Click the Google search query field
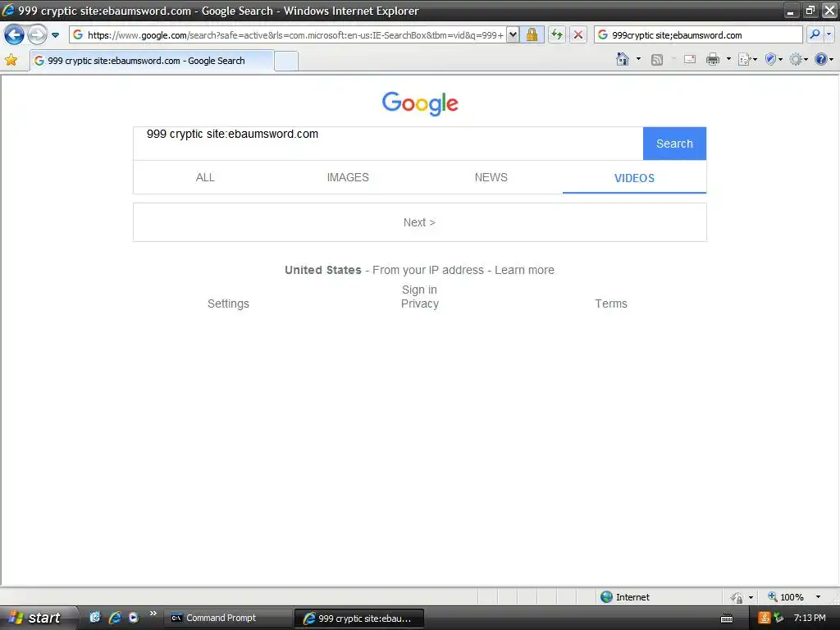 pos(388,143)
